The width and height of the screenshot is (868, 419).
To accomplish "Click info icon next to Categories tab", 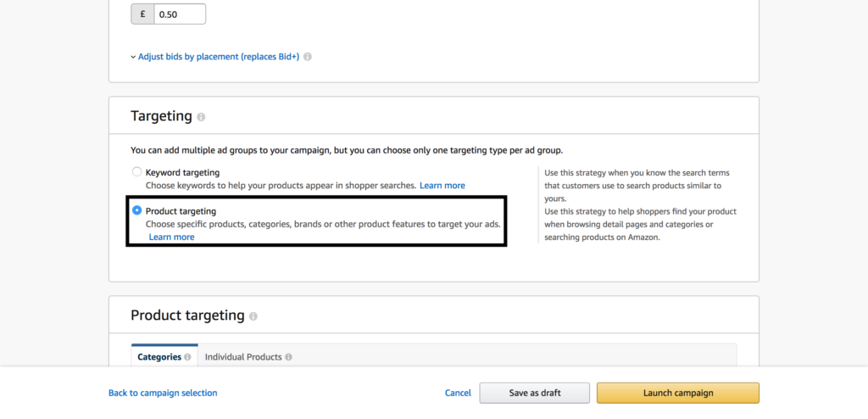I will pos(187,357).
